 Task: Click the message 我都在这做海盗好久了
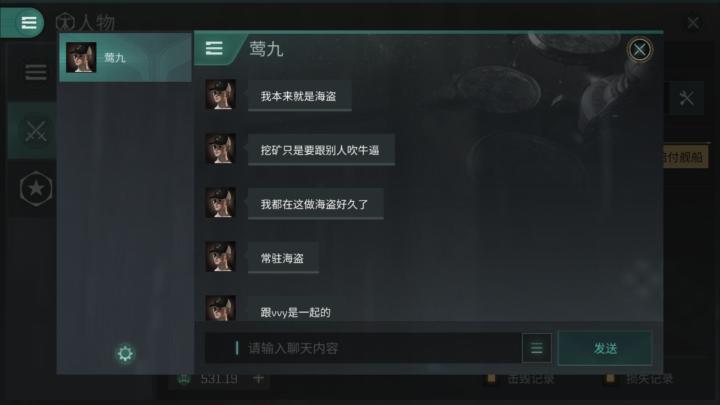pos(315,204)
